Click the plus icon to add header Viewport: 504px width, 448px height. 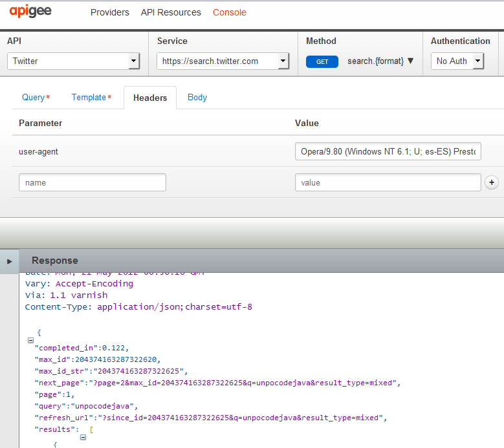(491, 183)
